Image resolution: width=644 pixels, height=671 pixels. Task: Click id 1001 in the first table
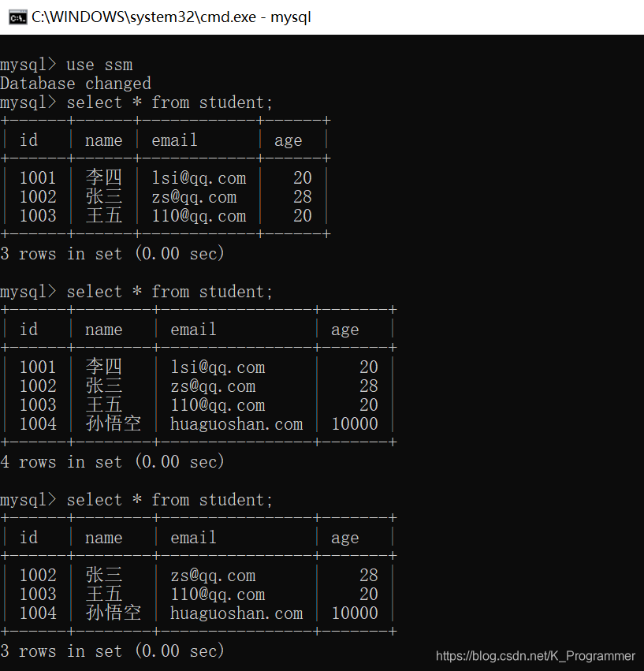point(38,178)
